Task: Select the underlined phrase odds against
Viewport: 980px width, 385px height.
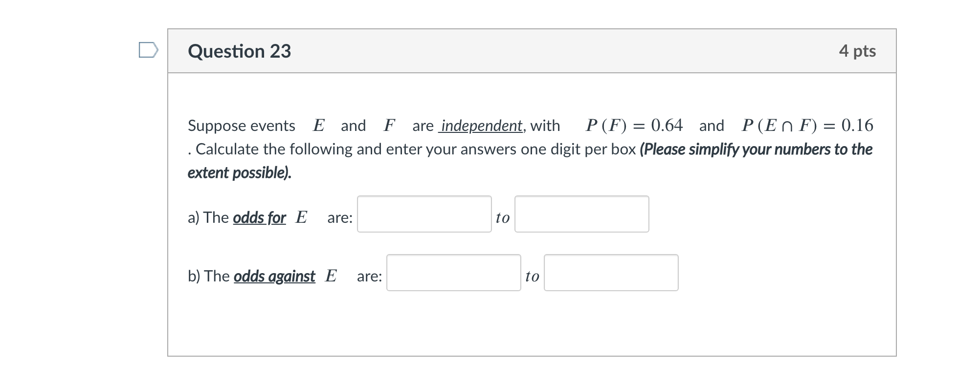Action: tap(274, 277)
